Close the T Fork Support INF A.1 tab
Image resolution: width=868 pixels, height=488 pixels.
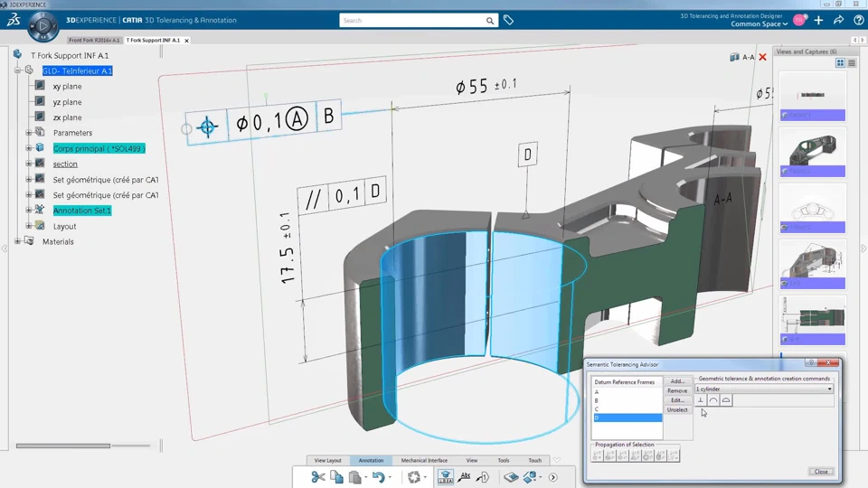tap(186, 41)
